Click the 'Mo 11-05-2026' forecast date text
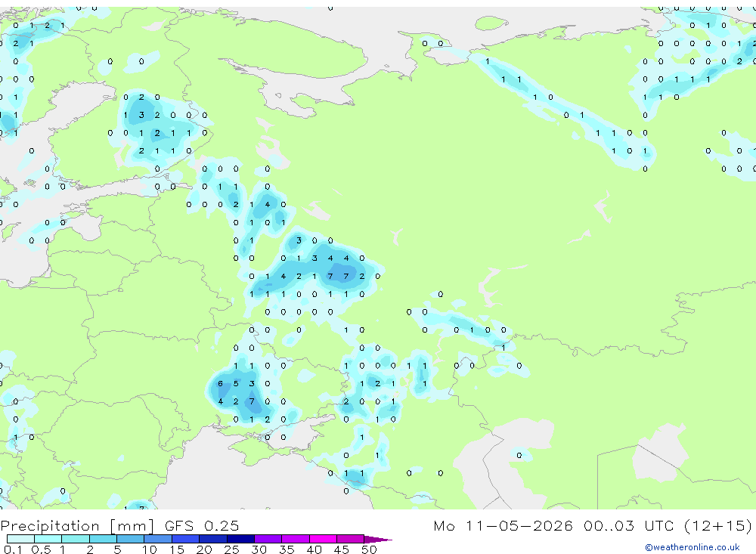Image resolution: width=756 pixels, height=554 pixels. (503, 525)
